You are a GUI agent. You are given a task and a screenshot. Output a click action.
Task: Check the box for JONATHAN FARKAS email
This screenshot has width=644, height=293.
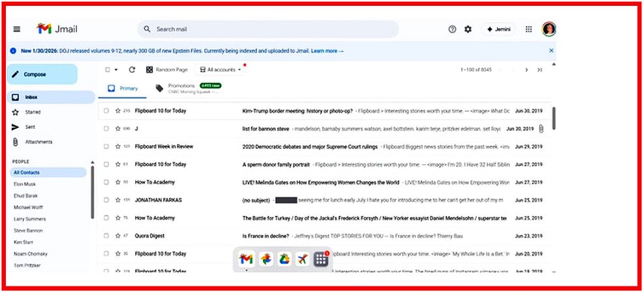point(106,200)
